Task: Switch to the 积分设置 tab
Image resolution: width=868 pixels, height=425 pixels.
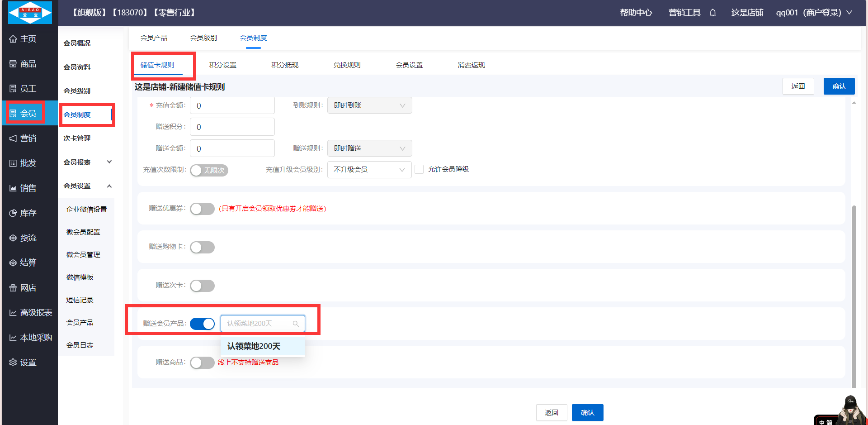Action: pos(222,65)
